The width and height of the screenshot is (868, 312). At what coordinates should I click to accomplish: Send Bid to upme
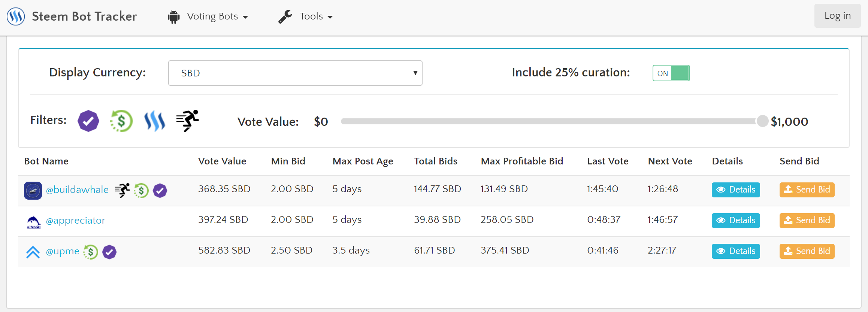pos(807,251)
